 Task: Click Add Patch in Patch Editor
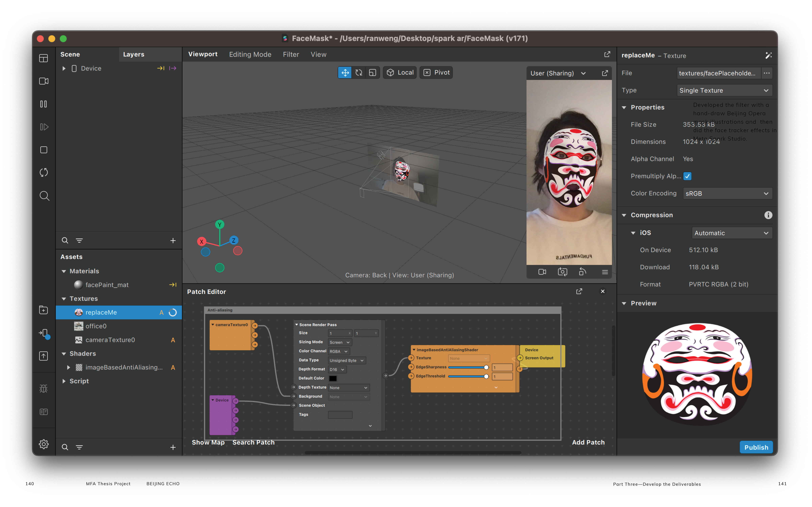point(588,442)
